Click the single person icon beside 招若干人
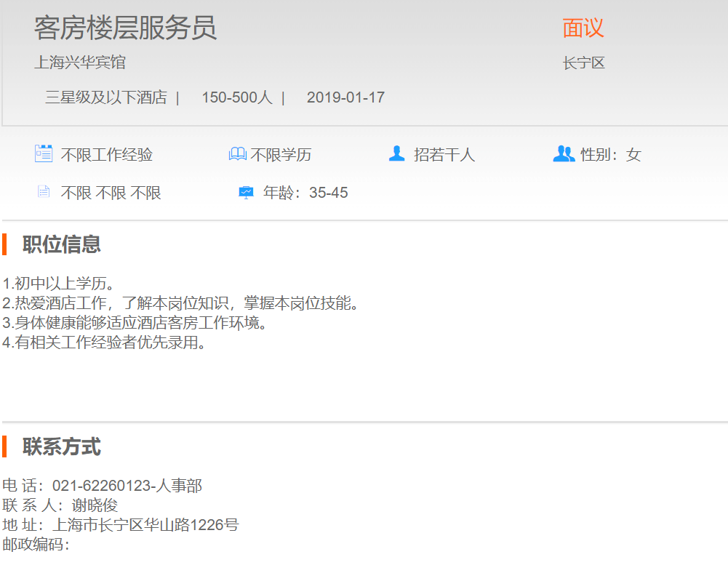The height and width of the screenshot is (565, 728). tap(396, 153)
